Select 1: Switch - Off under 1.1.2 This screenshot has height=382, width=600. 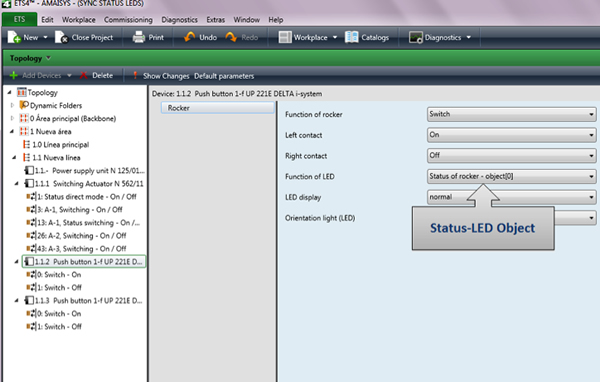(x=54, y=287)
